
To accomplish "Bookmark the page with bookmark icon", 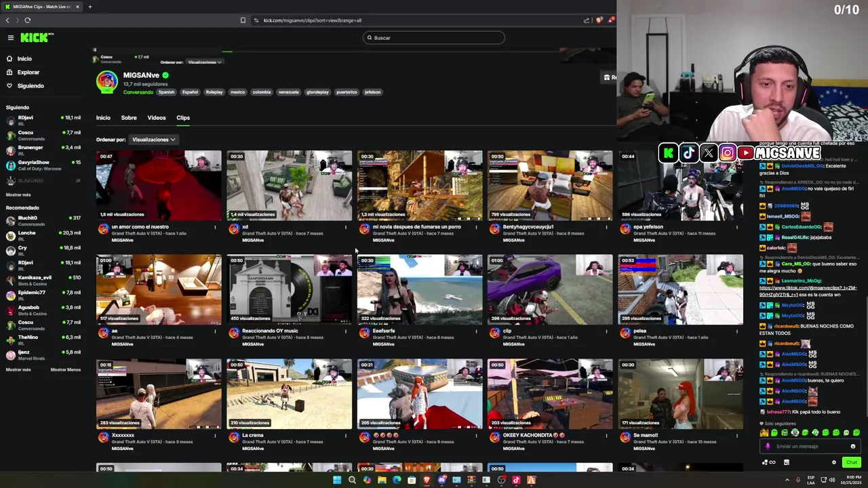I will click(x=243, y=20).
